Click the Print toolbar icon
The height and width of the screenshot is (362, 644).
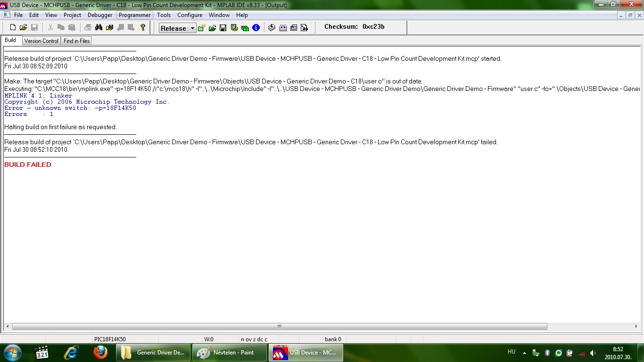tap(88, 28)
